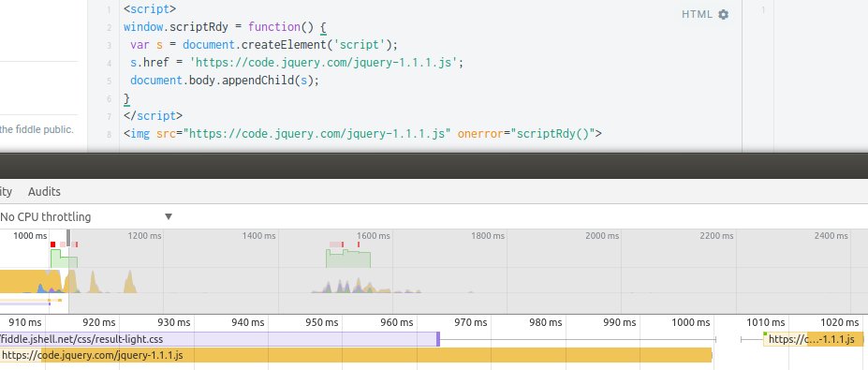Click the 1800 ms overview marker
868x370 pixels.
[x=488, y=236]
